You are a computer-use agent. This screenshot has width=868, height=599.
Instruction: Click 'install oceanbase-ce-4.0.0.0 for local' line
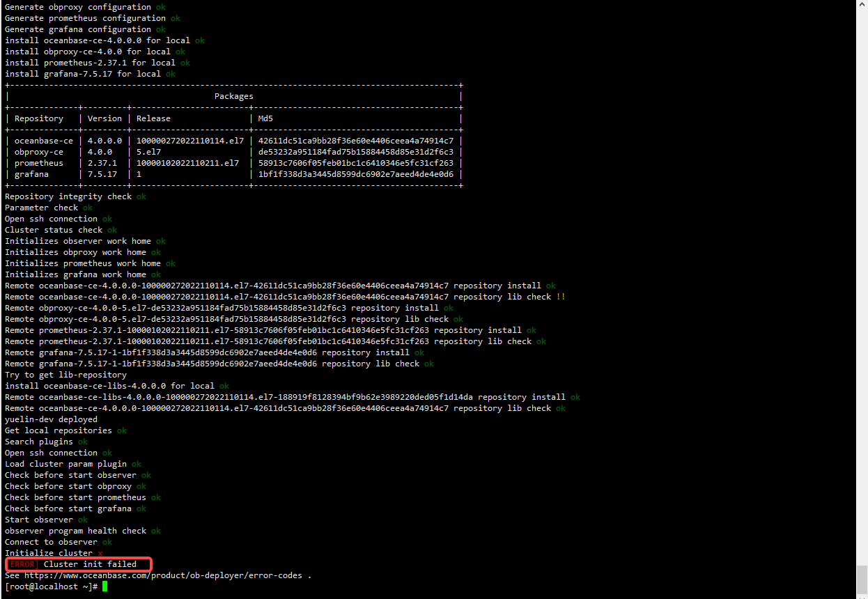pyautogui.click(x=104, y=40)
